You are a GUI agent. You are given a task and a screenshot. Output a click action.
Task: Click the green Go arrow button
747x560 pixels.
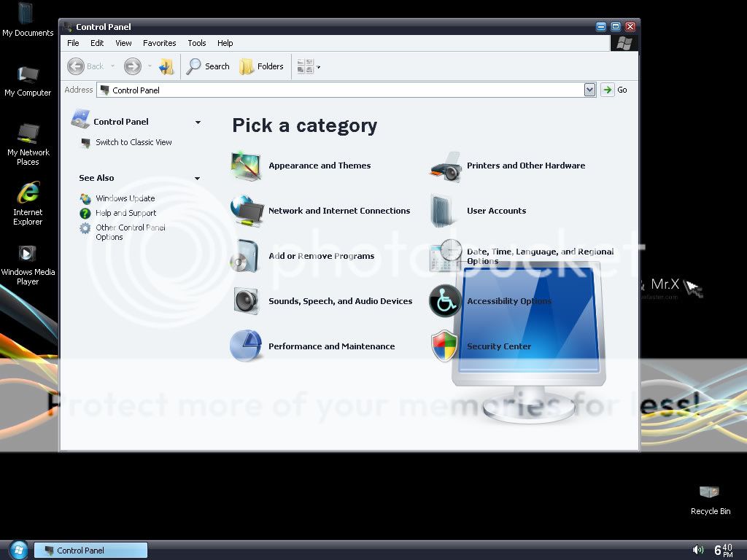[x=608, y=90]
